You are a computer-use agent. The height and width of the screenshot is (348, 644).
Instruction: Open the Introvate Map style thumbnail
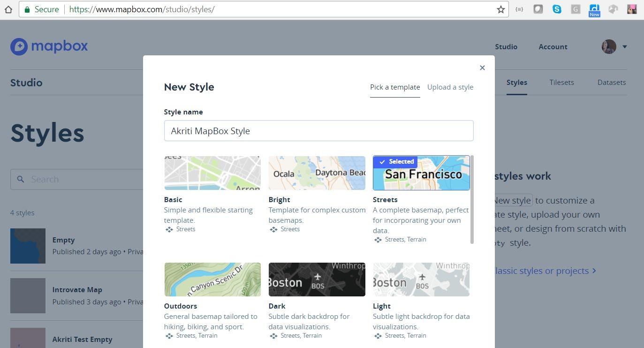point(28,295)
